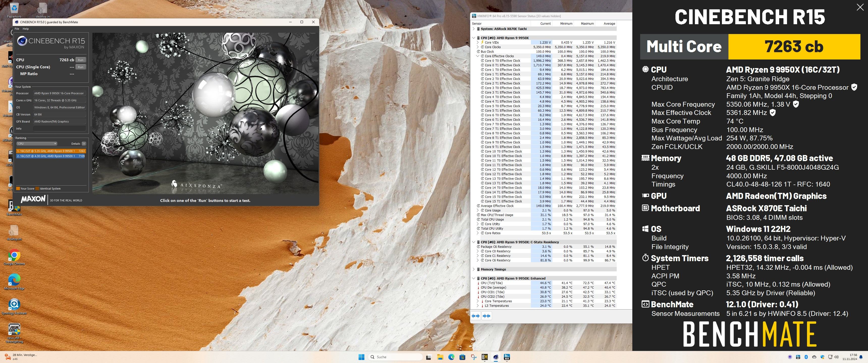
Task: Click the Identical System legend swatch
Action: coord(37,189)
